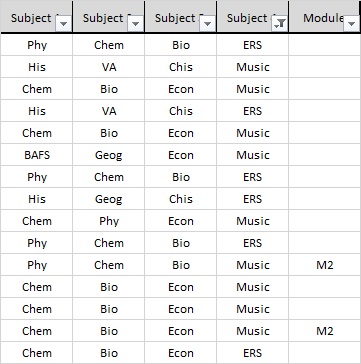Click the Phy cell between Chem and Econ
This screenshot has width=361, height=364.
click(x=109, y=221)
